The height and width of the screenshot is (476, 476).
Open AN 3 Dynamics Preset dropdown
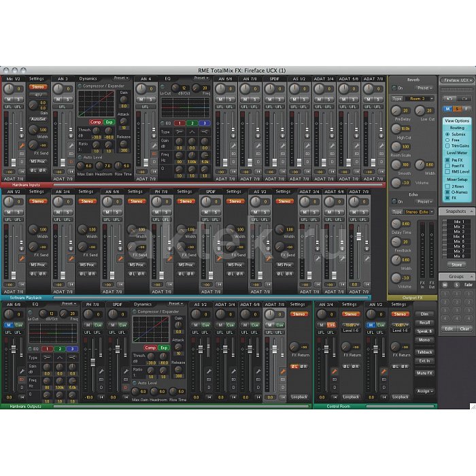(x=121, y=78)
